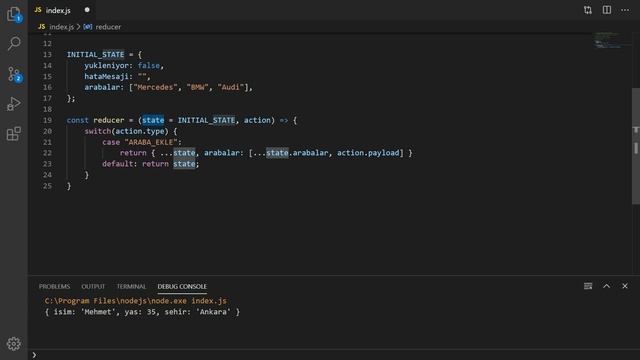This screenshot has height=360, width=640.
Task: Click switch(action.type) on line 20
Action: click(x=127, y=131)
